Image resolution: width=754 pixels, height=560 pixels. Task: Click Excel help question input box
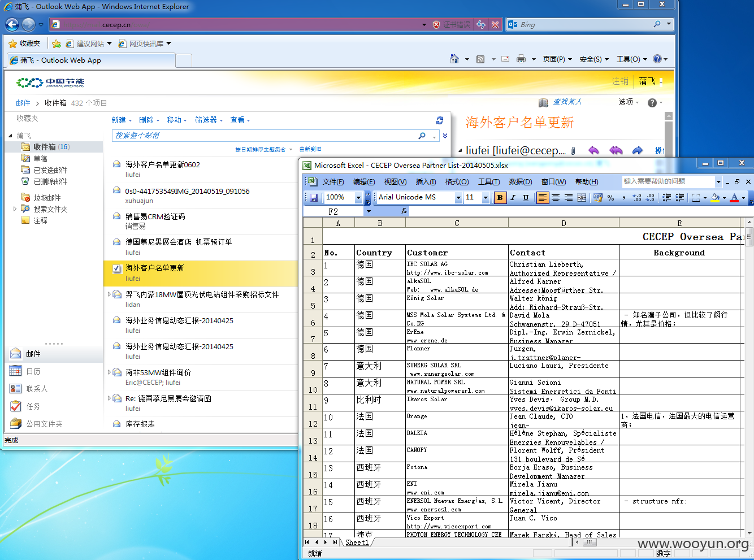click(x=668, y=181)
